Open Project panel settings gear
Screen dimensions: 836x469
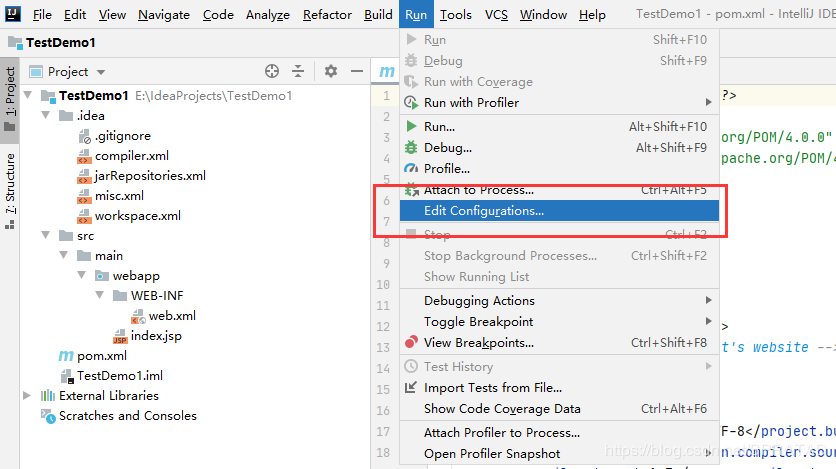point(331,71)
